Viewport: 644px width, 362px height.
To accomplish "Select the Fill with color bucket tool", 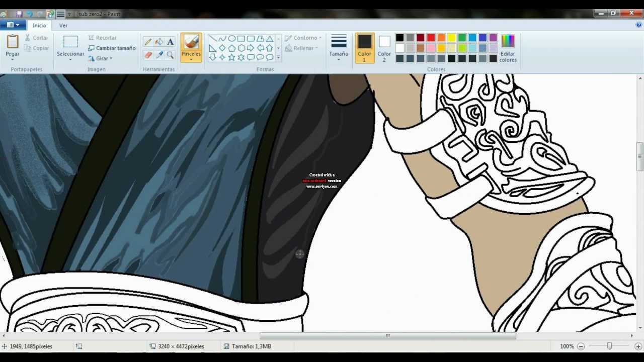I will point(159,42).
